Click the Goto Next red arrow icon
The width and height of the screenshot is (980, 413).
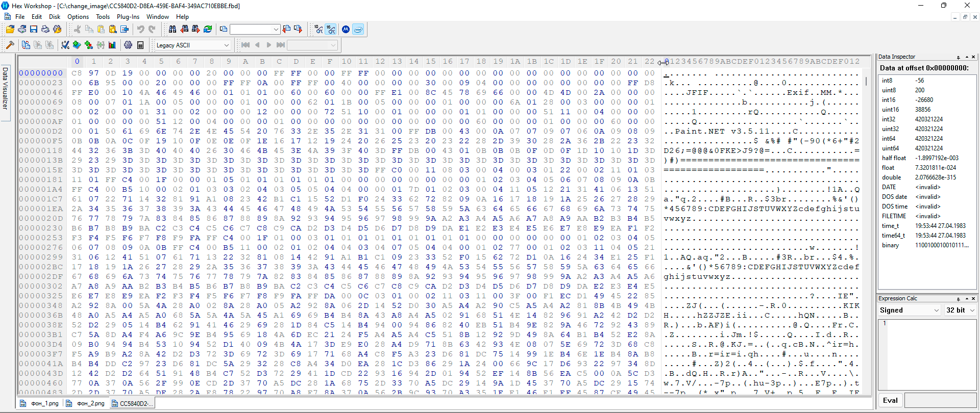pyautogui.click(x=298, y=30)
